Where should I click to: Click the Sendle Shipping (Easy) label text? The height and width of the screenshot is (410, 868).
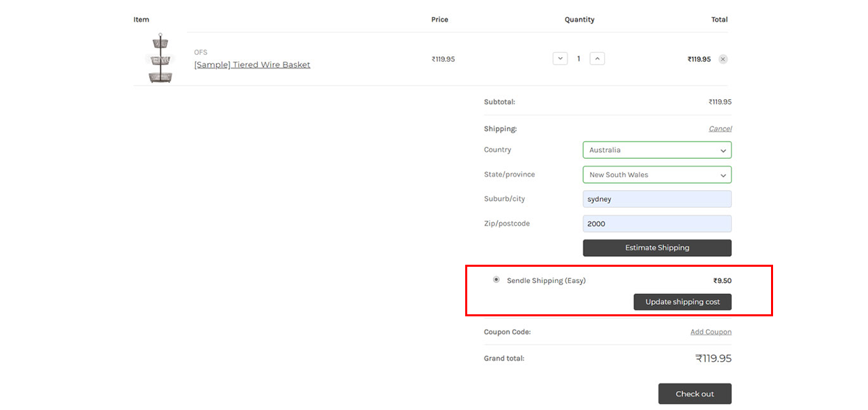pyautogui.click(x=546, y=281)
